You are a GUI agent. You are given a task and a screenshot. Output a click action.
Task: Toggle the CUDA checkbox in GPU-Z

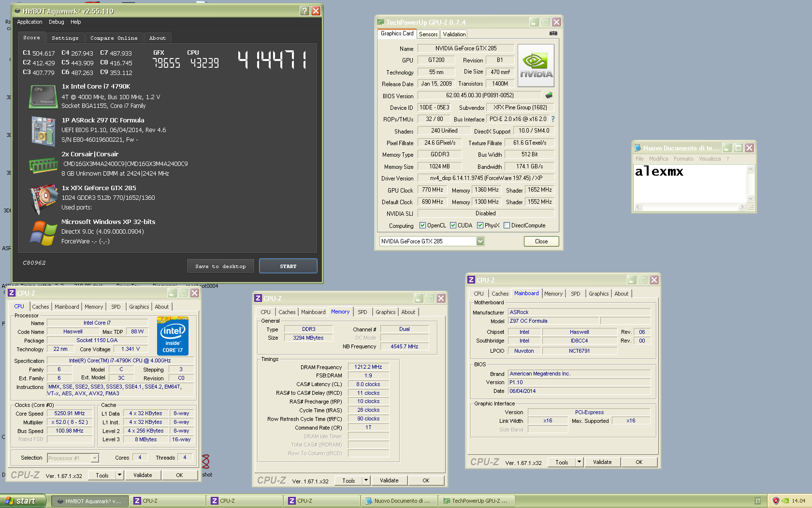pos(453,225)
